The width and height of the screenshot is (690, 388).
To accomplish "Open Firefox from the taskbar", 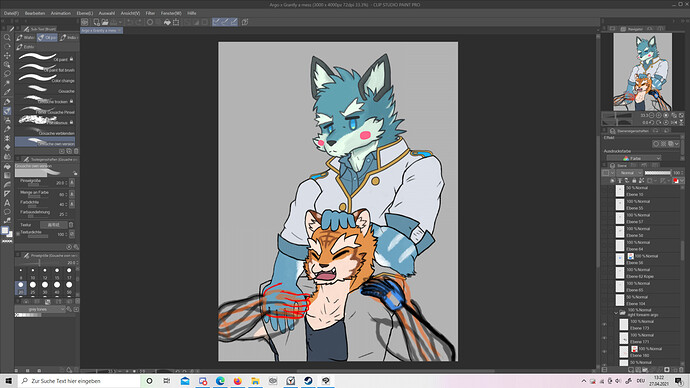I will [x=238, y=381].
